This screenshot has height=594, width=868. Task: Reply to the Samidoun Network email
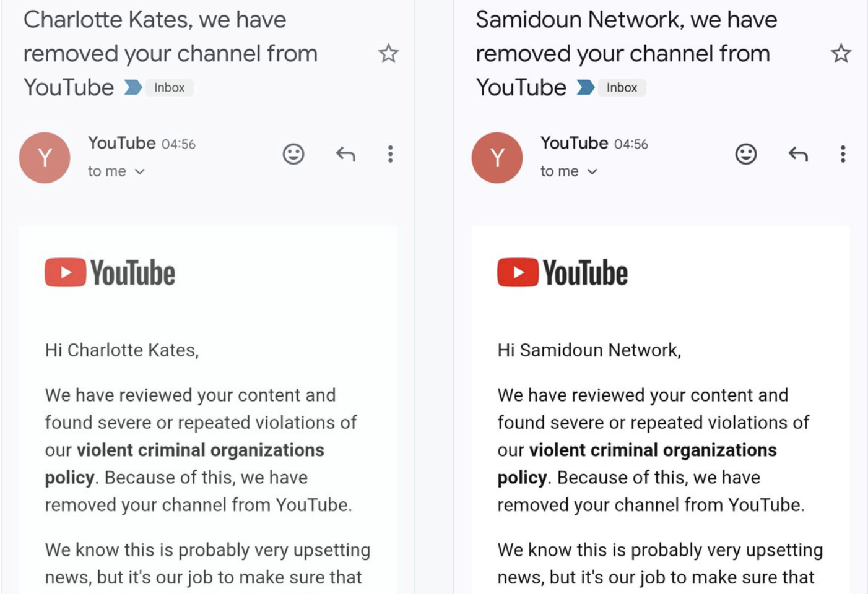tap(798, 154)
